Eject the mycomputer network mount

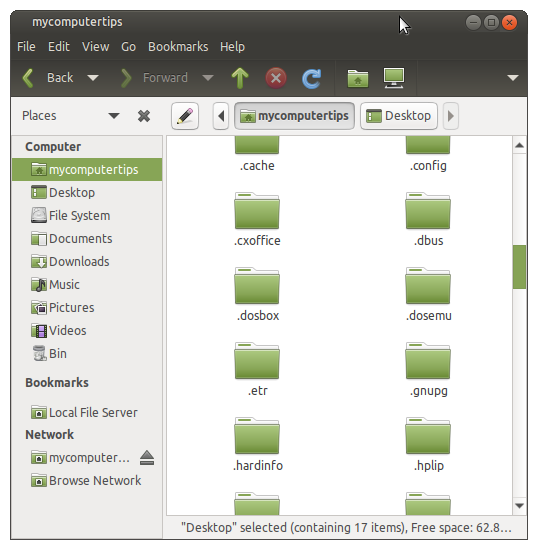click(x=147, y=458)
